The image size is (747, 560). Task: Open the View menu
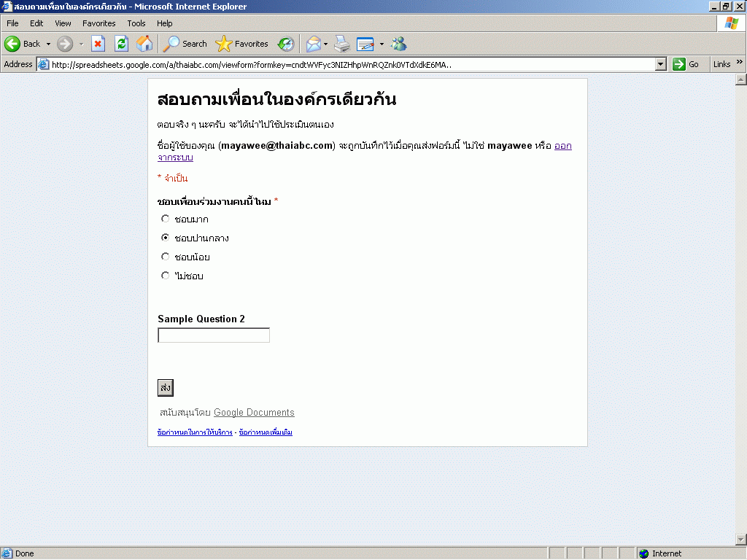click(63, 23)
